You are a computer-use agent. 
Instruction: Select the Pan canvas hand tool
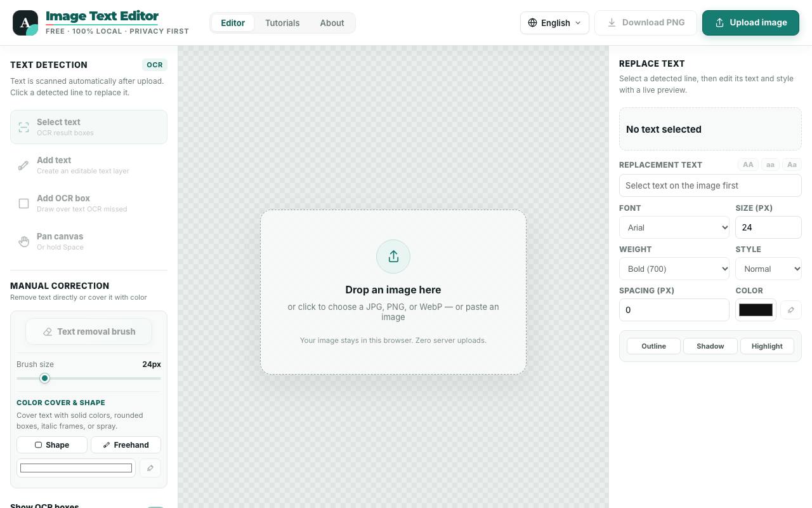click(x=89, y=241)
